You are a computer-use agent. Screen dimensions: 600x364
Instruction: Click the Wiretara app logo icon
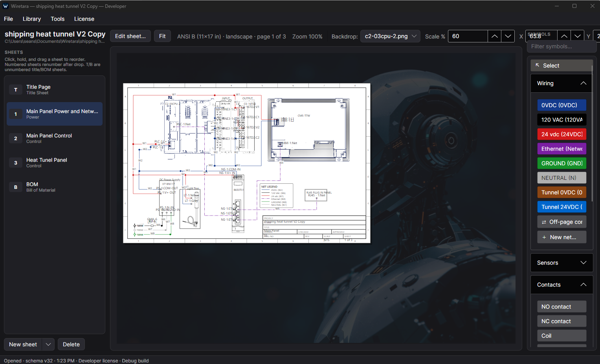point(6,6)
